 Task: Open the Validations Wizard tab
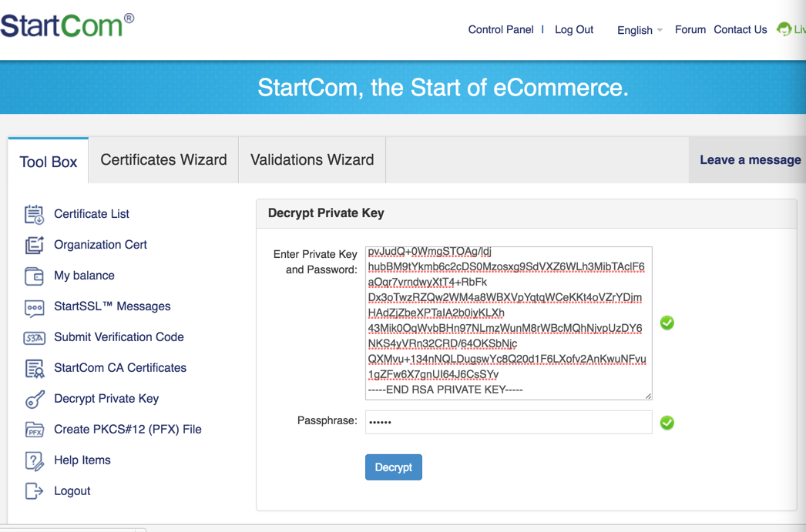pos(312,159)
